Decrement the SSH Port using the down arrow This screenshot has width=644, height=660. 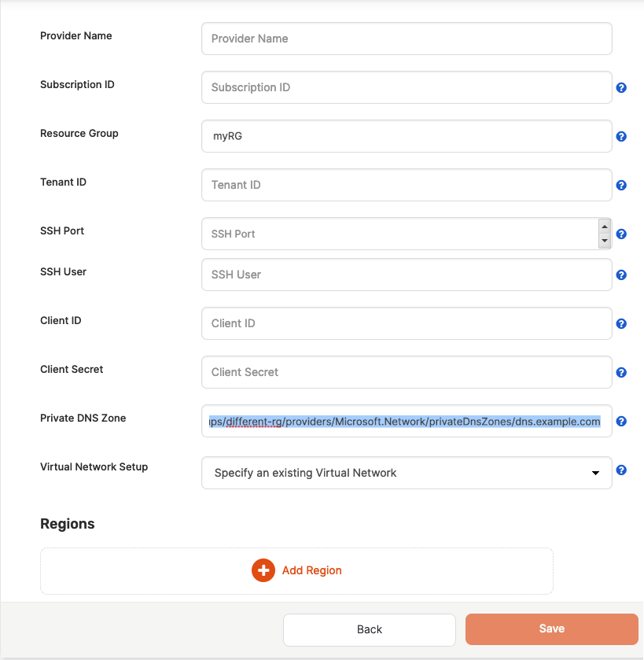click(604, 240)
